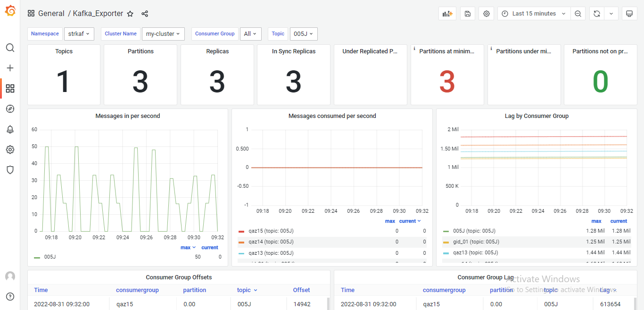Click info icon on Partitions at minimum panel
This screenshot has width=644, height=310.
coord(414,49)
